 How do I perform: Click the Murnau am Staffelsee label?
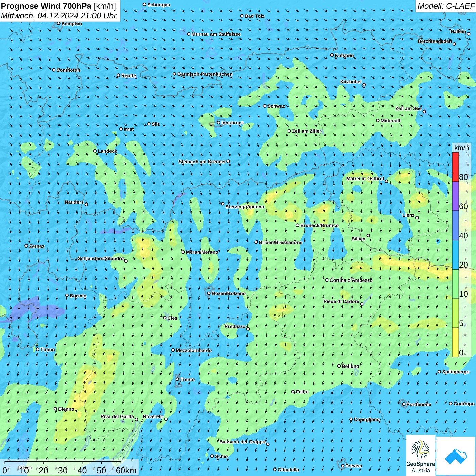216,34
